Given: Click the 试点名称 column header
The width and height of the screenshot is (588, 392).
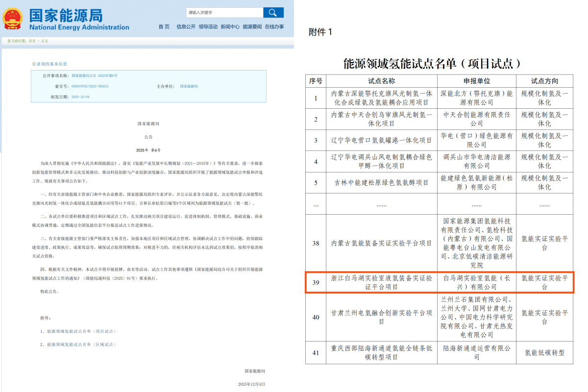Looking at the screenshot, I should [381, 81].
